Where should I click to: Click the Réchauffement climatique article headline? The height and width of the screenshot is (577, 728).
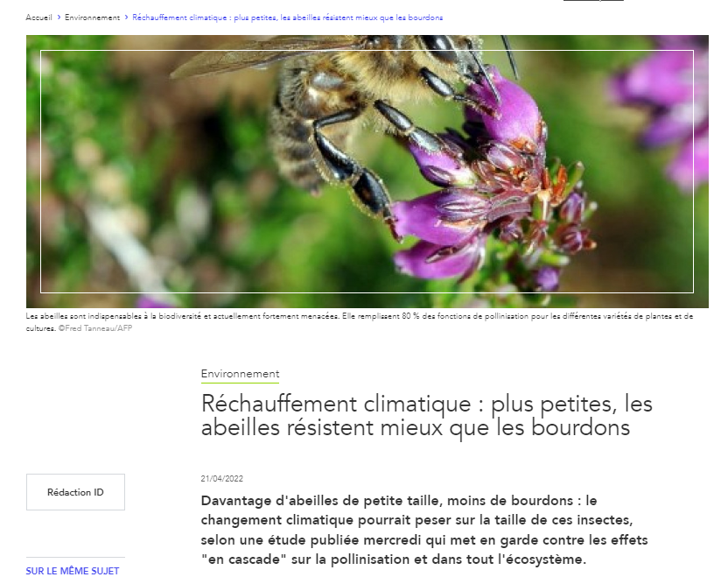427,415
